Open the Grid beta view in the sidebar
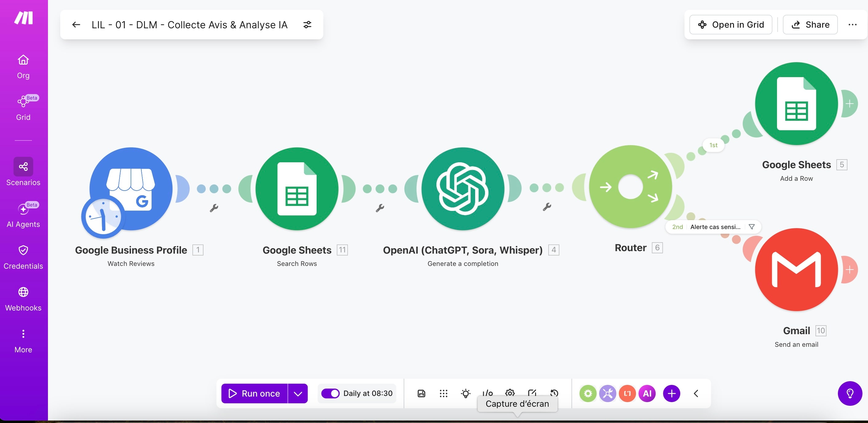 coord(23,108)
